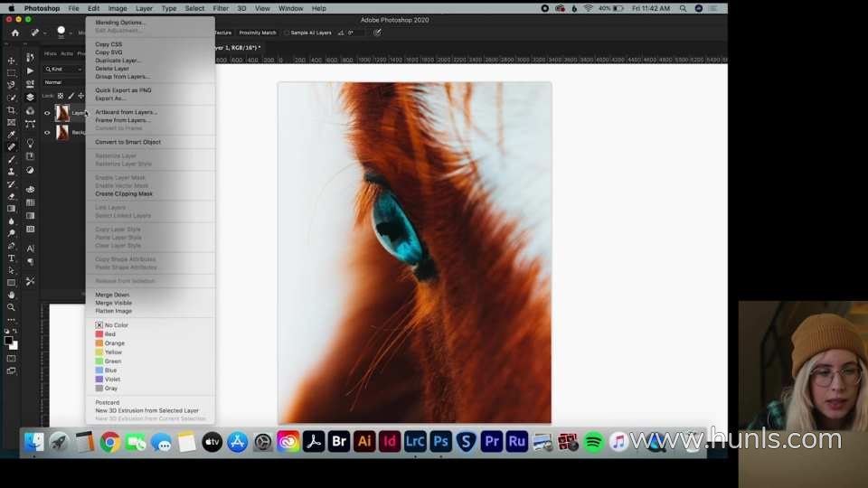This screenshot has height=488, width=868.
Task: Open the layer Kind filter dropdown
Action: tap(63, 70)
